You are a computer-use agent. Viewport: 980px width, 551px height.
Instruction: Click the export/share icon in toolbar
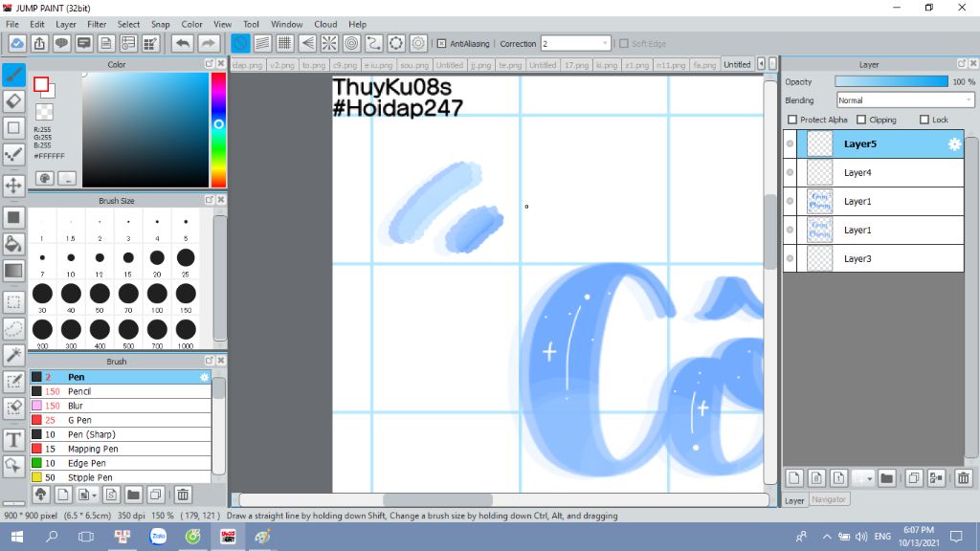pyautogui.click(x=39, y=43)
